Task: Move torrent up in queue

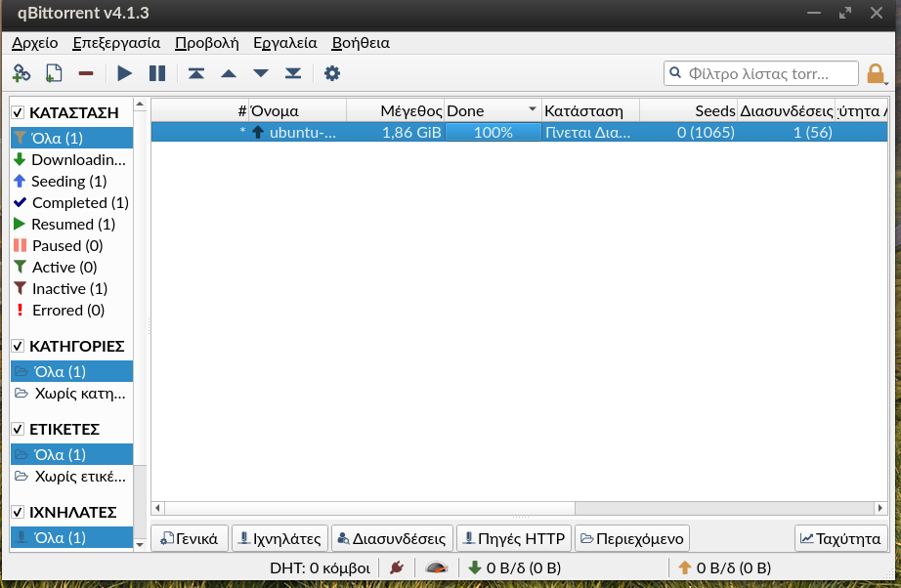Action: [x=229, y=73]
